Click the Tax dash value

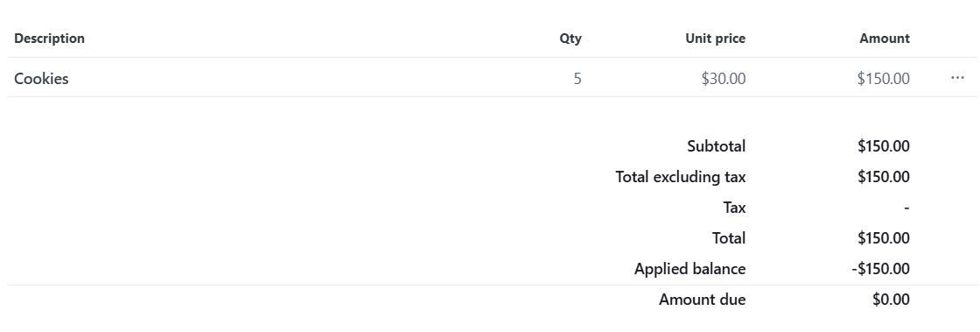[906, 207]
